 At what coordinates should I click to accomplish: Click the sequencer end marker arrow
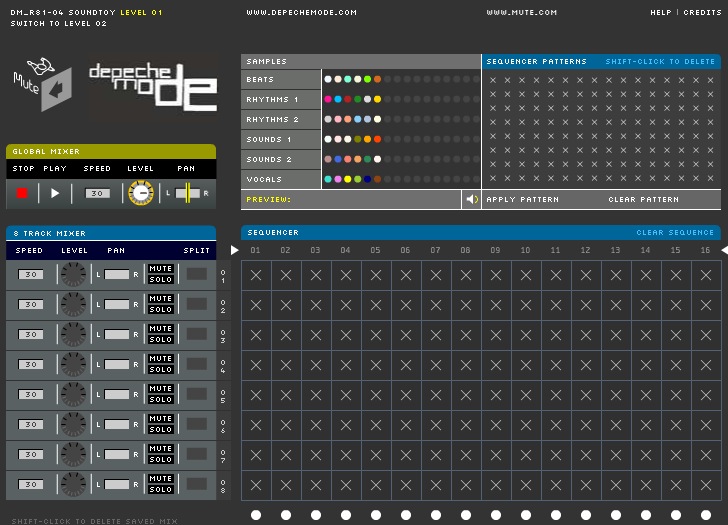click(725, 250)
